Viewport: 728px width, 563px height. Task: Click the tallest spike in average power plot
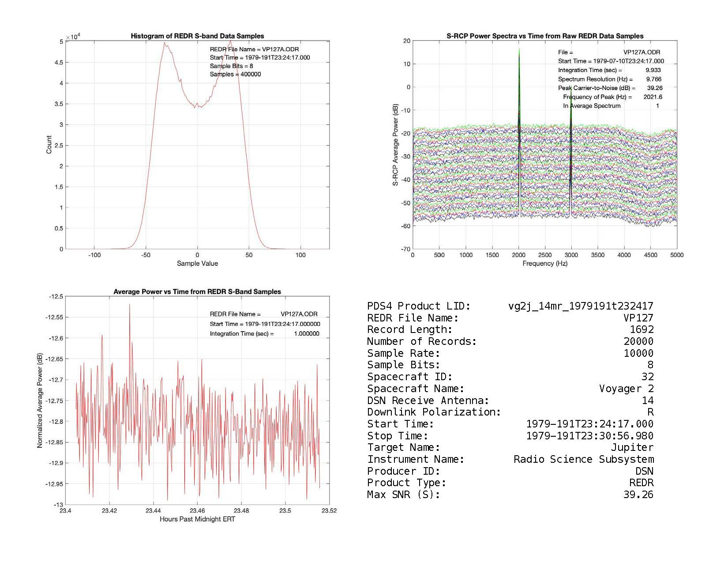[x=130, y=306]
